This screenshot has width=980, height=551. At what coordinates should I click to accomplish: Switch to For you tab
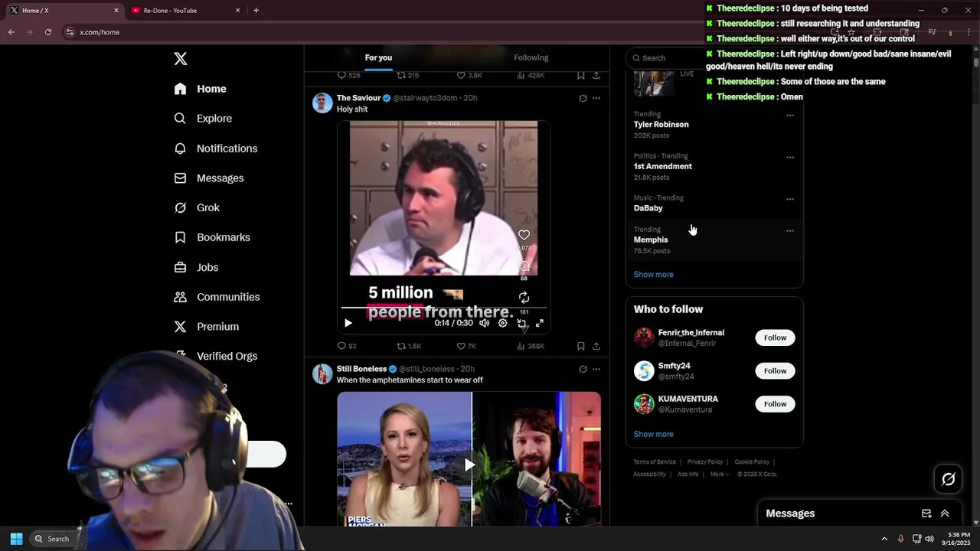click(378, 57)
